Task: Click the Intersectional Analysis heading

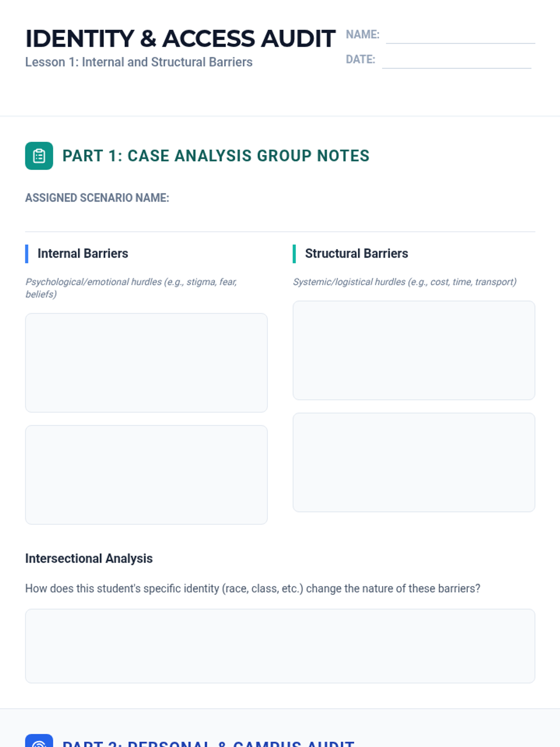Action: point(89,558)
